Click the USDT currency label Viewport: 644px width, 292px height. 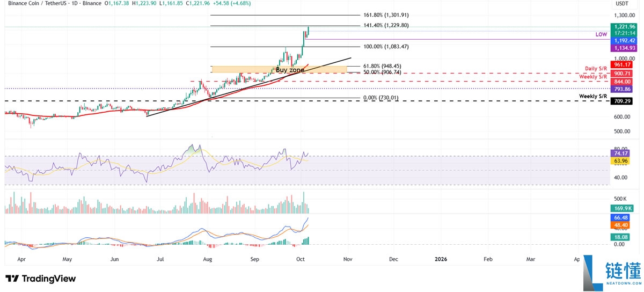[621, 4]
